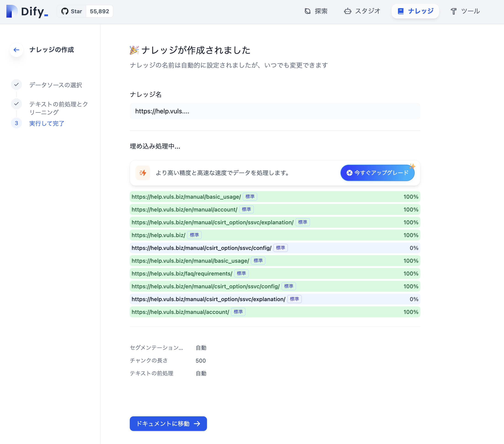Open the 標準 tag on basic_usage URL
This screenshot has width=504, height=444.
250,197
